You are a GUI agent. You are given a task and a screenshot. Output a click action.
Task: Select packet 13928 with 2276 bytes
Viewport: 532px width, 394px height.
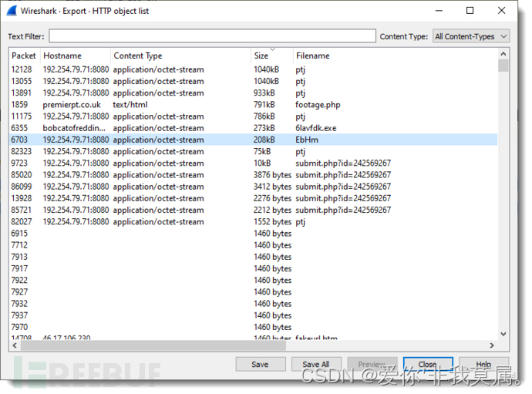[x=253, y=198]
